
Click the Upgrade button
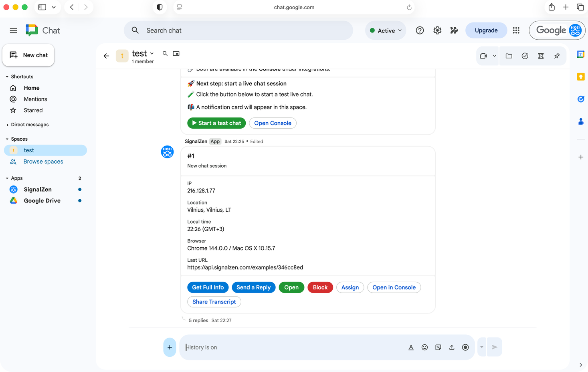point(486,30)
